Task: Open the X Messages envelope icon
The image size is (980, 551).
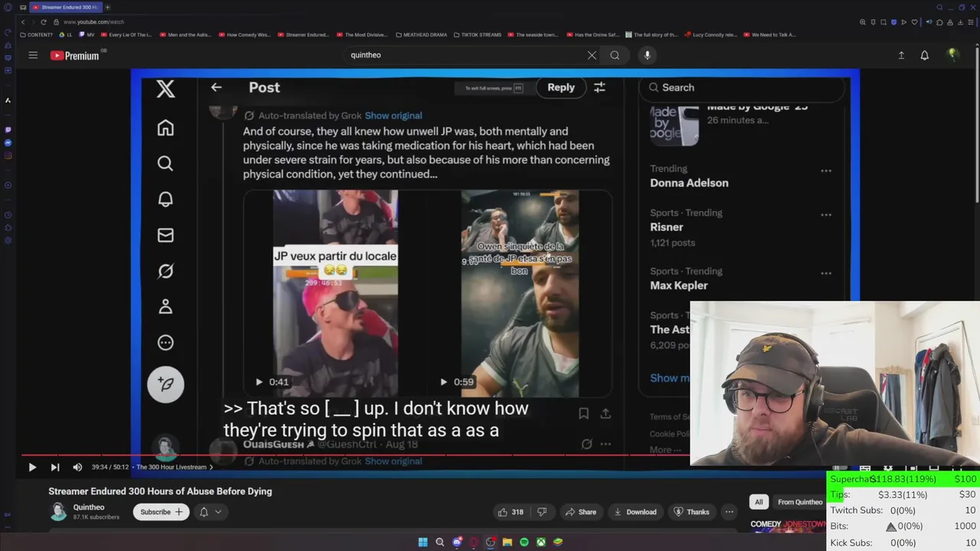Action: point(165,235)
